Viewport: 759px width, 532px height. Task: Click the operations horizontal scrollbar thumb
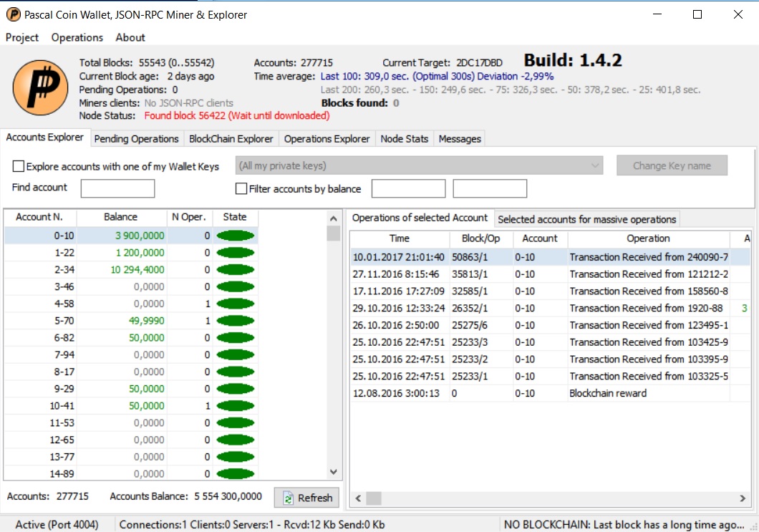click(374, 498)
